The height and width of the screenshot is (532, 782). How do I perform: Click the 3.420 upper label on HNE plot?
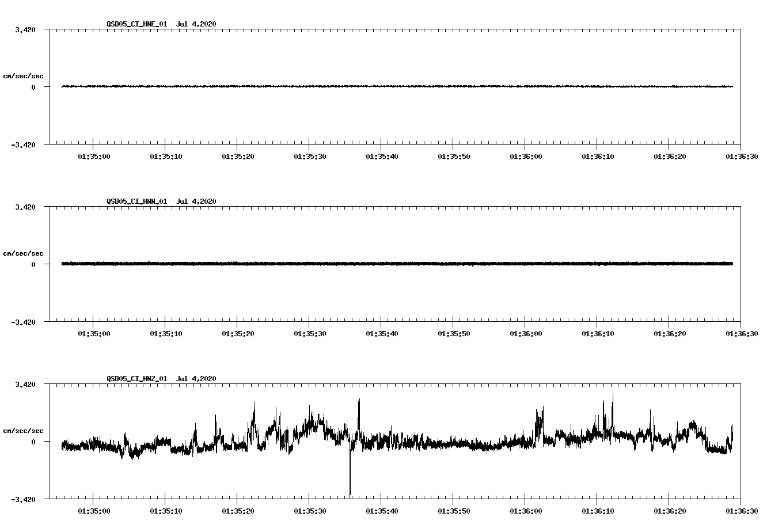tap(25, 29)
